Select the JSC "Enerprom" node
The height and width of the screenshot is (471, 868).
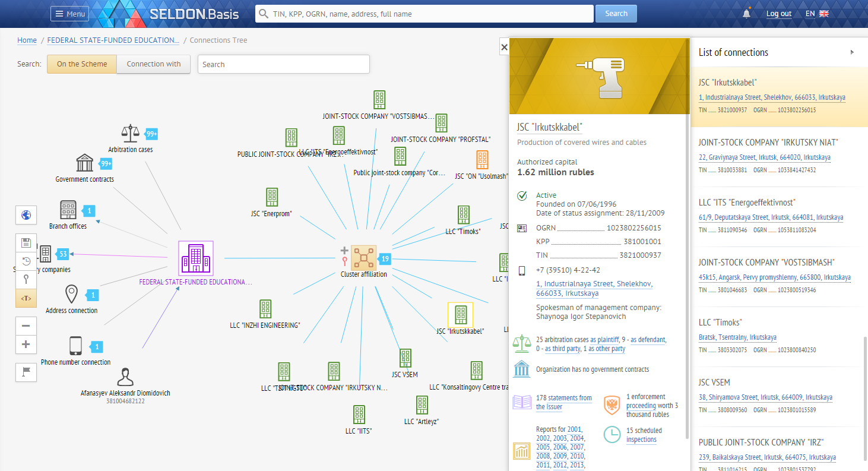(272, 197)
